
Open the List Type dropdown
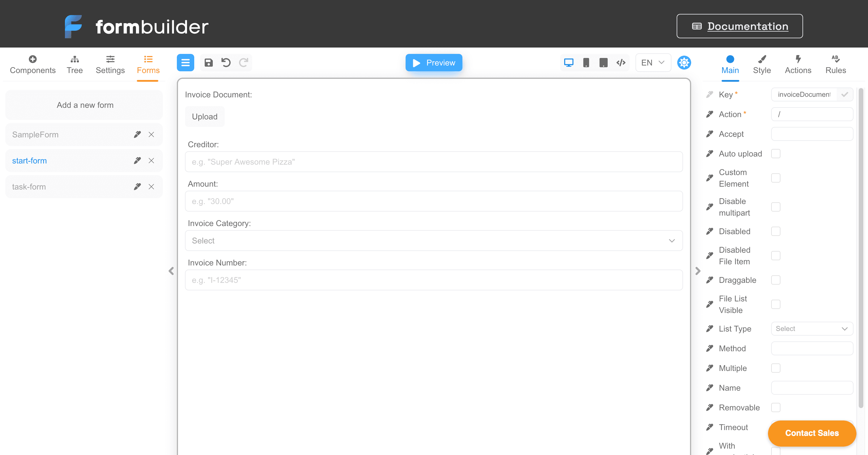click(x=812, y=328)
